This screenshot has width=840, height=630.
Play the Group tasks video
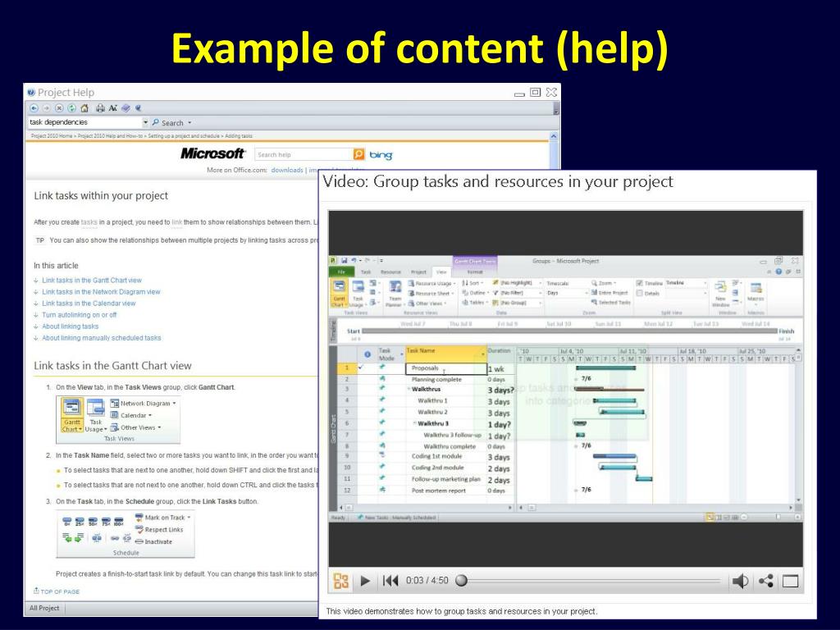tap(365, 581)
